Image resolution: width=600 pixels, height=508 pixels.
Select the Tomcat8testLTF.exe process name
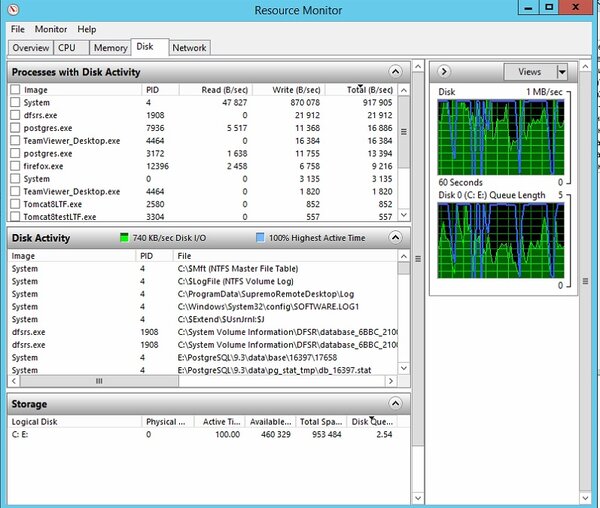coord(60,217)
